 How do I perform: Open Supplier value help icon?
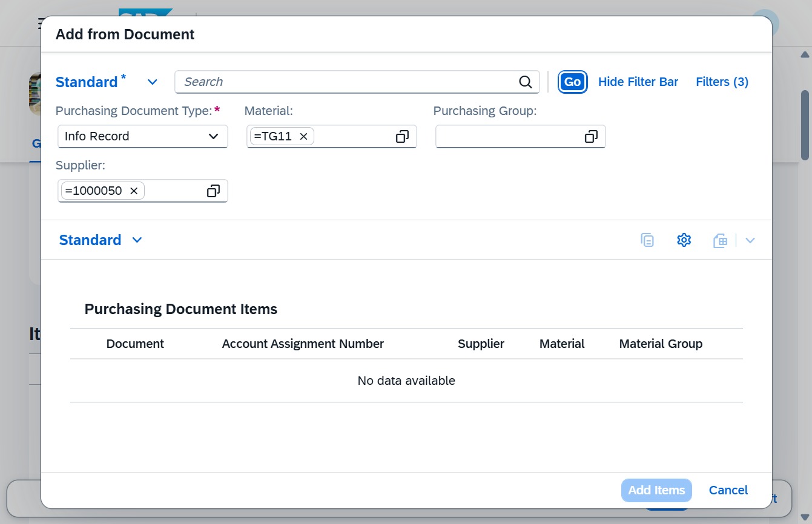click(213, 191)
